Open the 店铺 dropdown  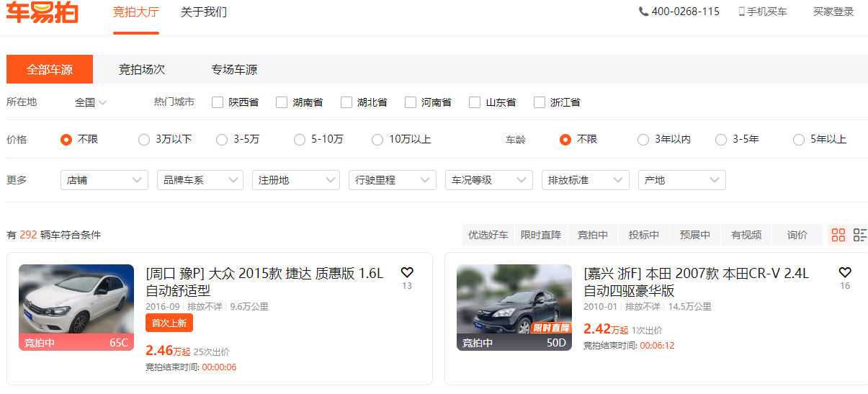tap(104, 180)
